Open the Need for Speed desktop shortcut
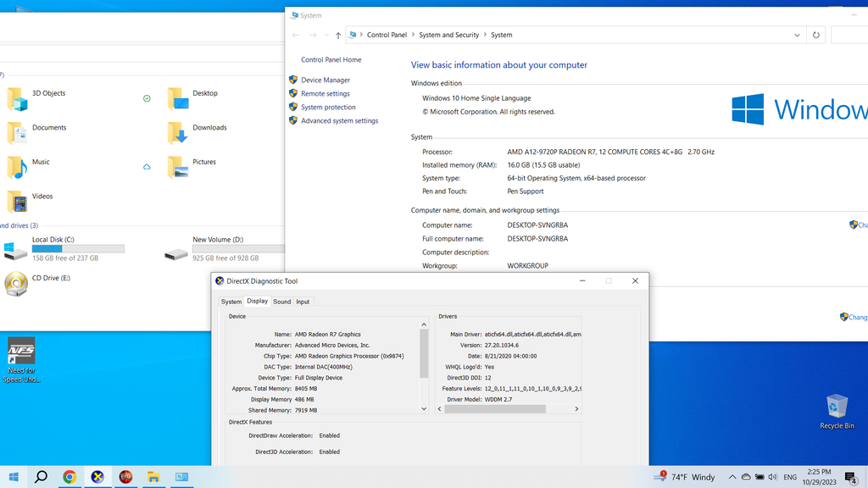Viewport: 868px width, 488px height. click(x=21, y=359)
